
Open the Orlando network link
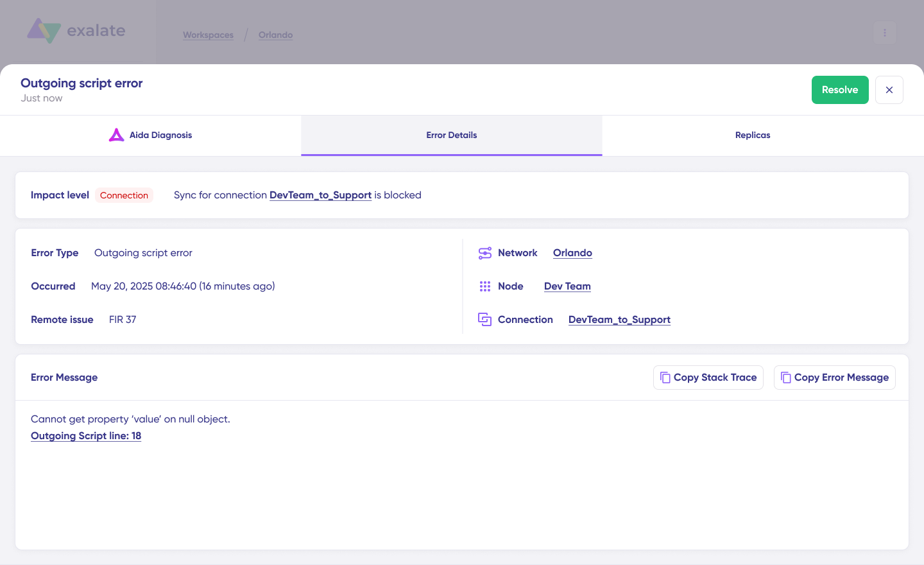[572, 253]
